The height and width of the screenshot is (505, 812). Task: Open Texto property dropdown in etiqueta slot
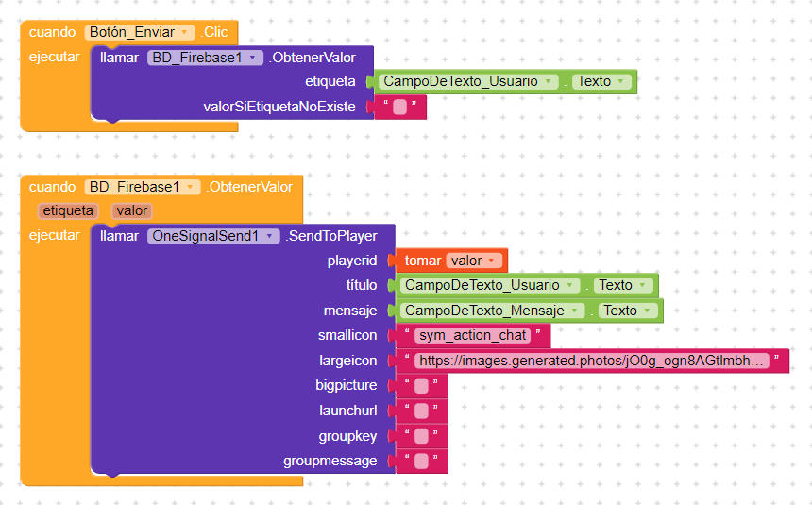point(601,81)
